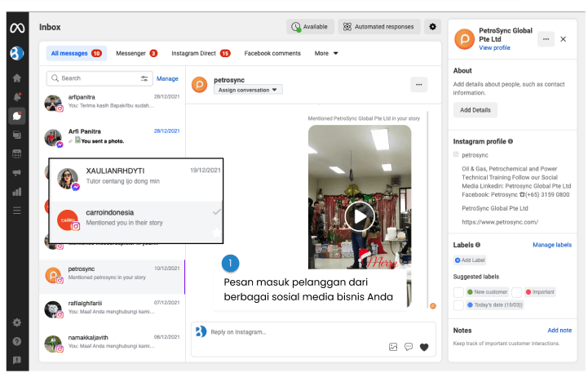The image size is (588, 373).
Task: Open the petrosync conversation in the list
Action: 112,277
